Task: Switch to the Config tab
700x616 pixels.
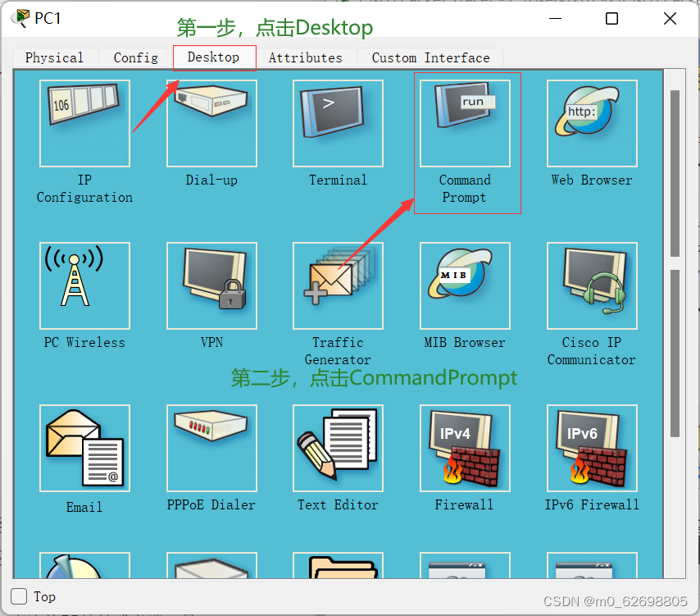Action: click(136, 57)
